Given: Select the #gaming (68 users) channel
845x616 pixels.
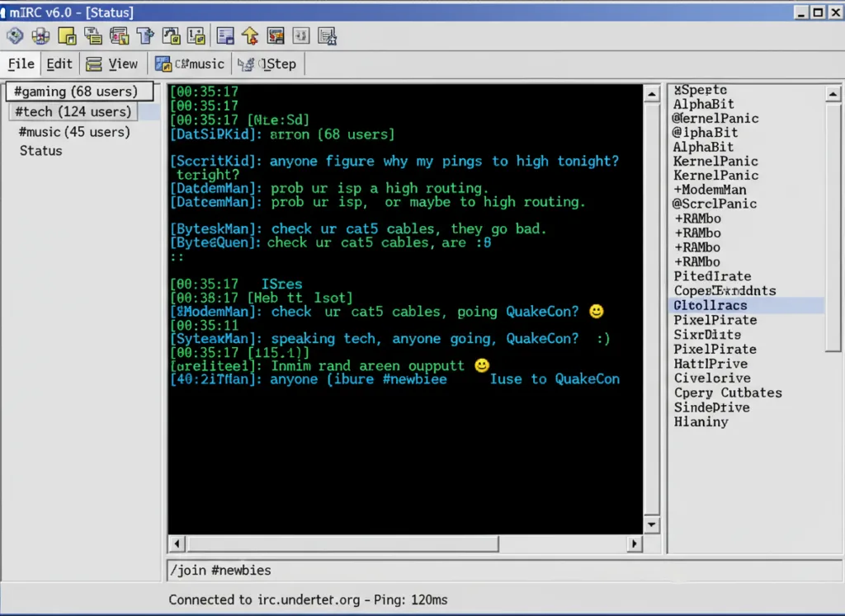Looking at the screenshot, I should coord(75,92).
